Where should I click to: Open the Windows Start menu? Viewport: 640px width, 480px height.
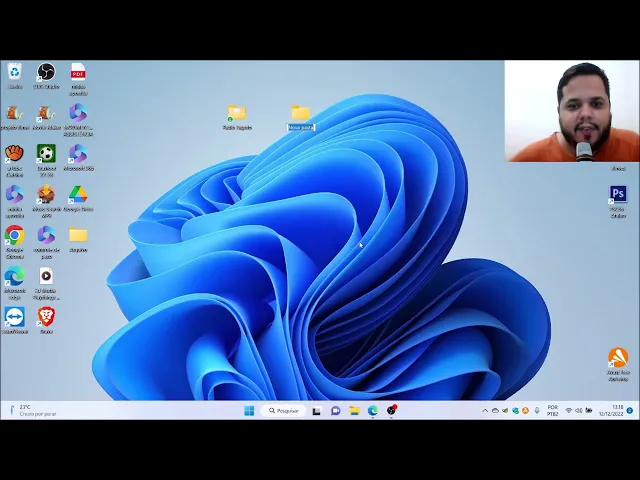pyautogui.click(x=249, y=411)
